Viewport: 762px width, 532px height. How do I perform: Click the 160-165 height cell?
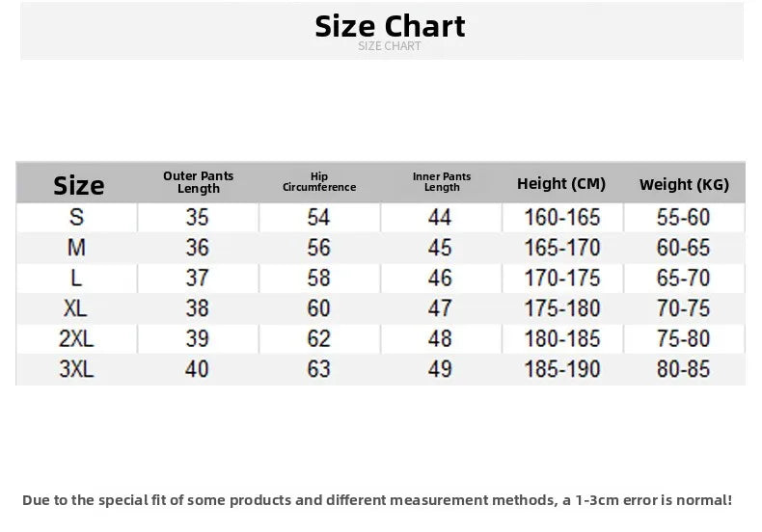(x=562, y=217)
